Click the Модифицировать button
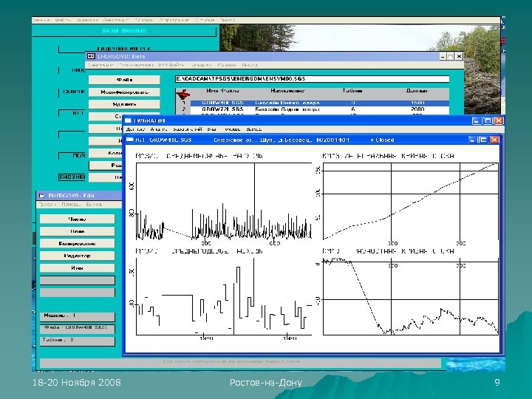Viewport: 532px width, 399px height. pyautogui.click(x=124, y=92)
